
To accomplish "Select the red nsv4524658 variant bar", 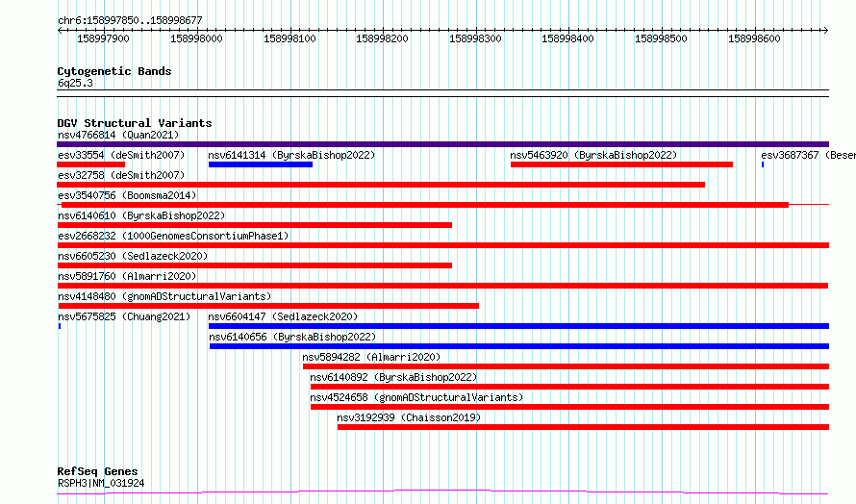I will (570, 407).
